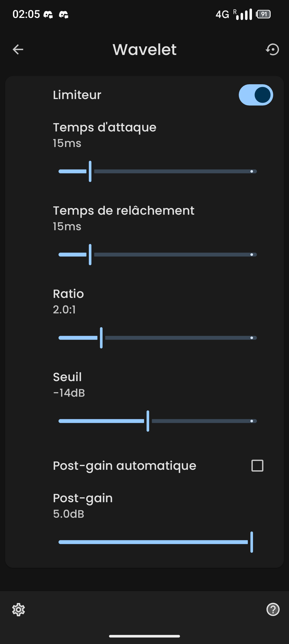Open help via the question mark icon
The image size is (289, 644).
pyautogui.click(x=273, y=609)
